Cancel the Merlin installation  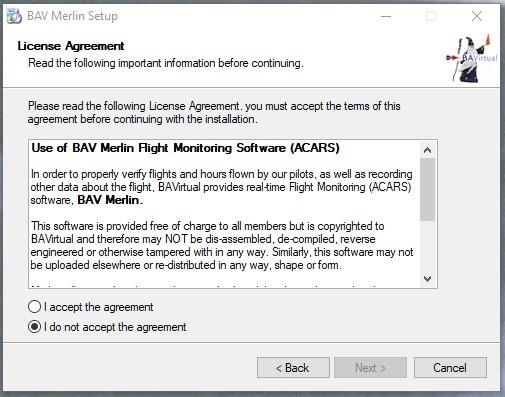tap(450, 368)
